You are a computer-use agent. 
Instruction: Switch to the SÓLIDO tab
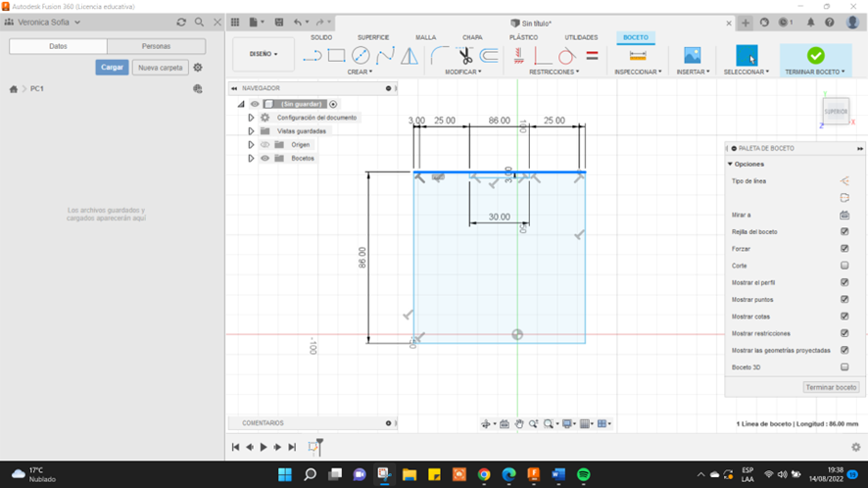point(321,37)
